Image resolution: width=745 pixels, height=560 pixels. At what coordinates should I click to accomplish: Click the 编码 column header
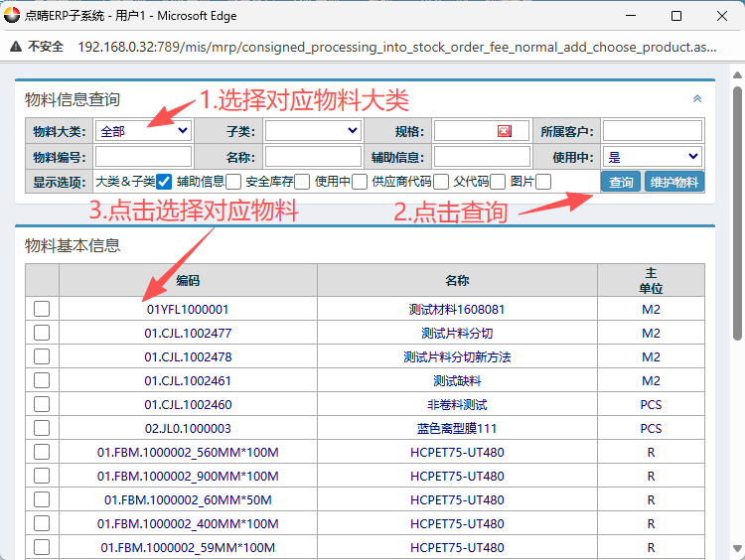pyautogui.click(x=188, y=280)
